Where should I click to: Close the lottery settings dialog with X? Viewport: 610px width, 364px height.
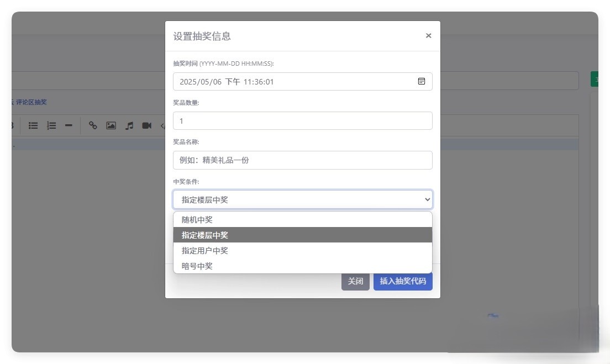(x=428, y=36)
